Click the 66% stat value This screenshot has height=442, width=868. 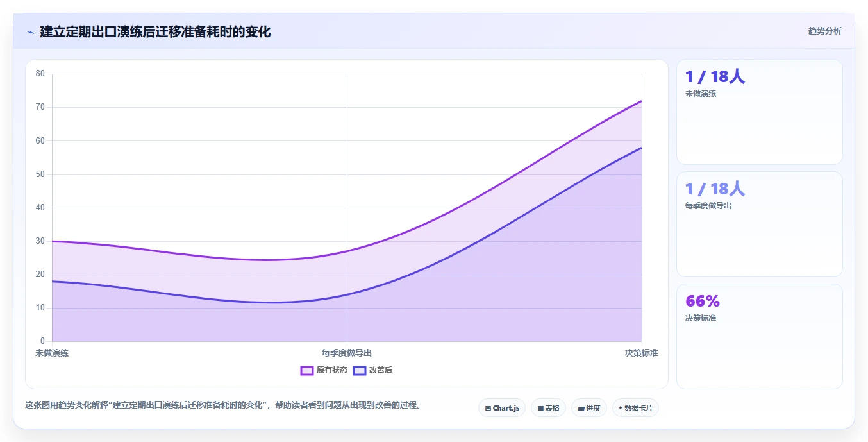coord(703,301)
